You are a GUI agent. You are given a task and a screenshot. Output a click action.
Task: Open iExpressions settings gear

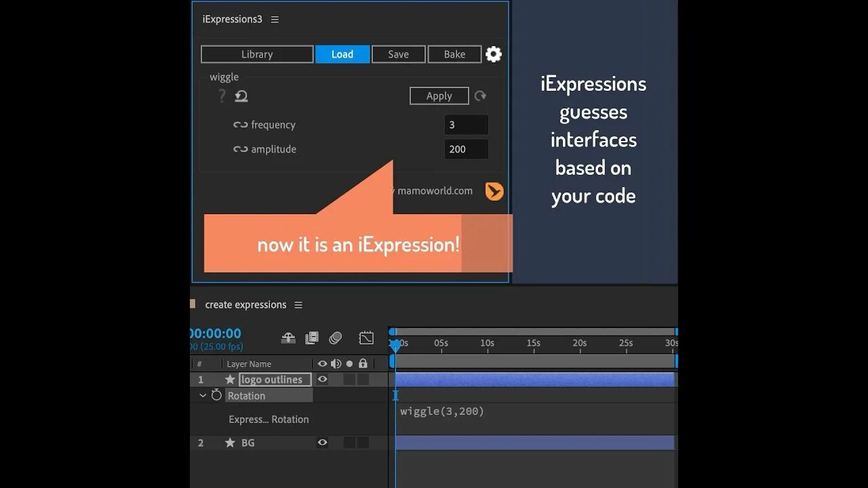coord(494,54)
